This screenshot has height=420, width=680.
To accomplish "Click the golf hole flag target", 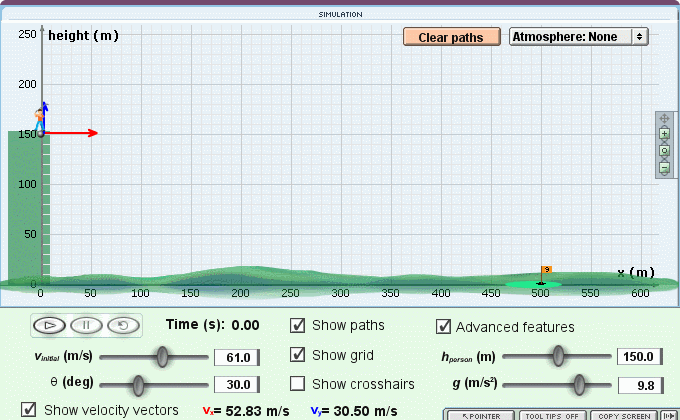I will click(543, 273).
